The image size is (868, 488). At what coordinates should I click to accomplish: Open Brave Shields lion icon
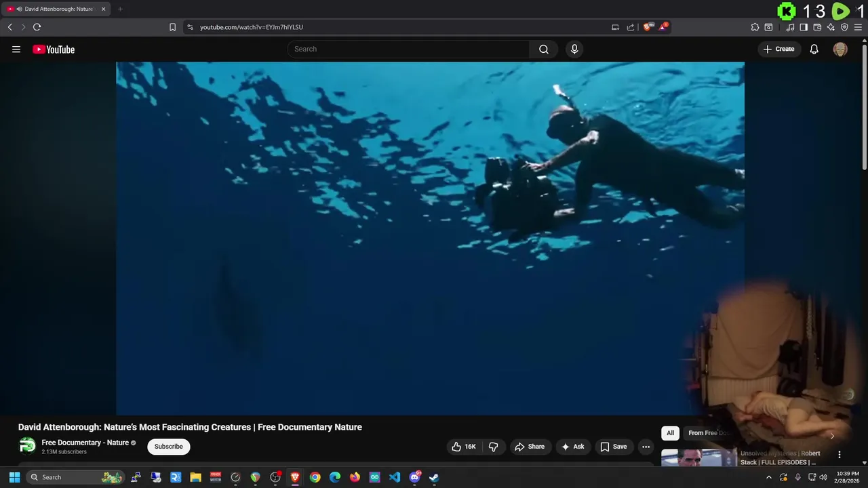(x=648, y=27)
